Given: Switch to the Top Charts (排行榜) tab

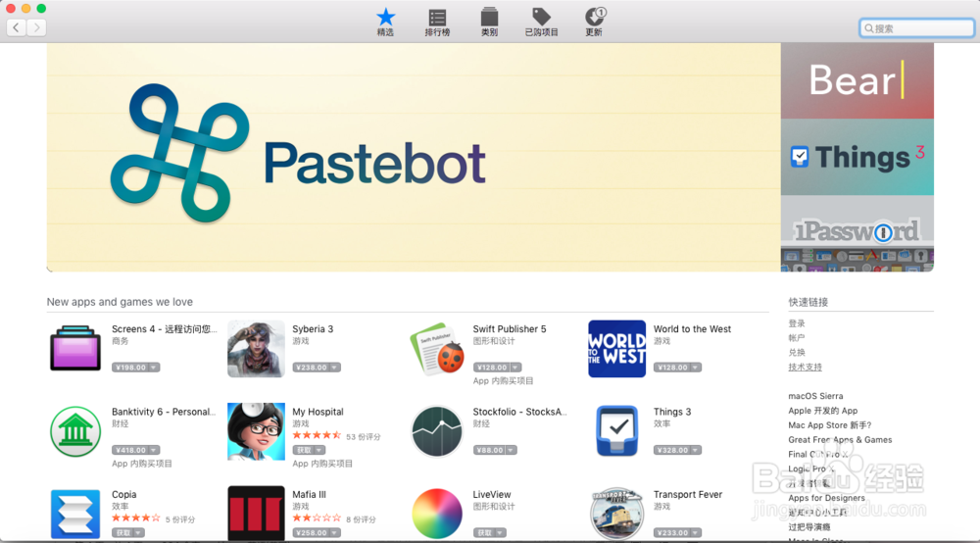Looking at the screenshot, I should (437, 22).
